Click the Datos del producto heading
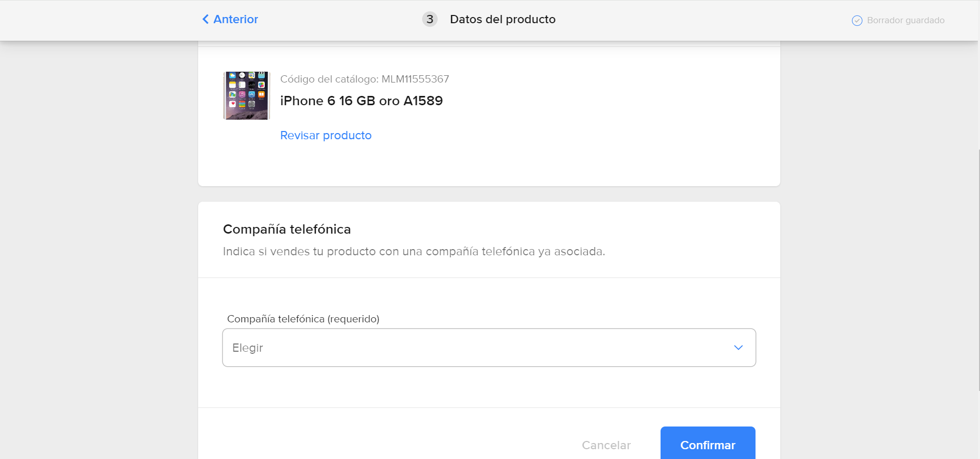980x459 pixels. coord(503,19)
